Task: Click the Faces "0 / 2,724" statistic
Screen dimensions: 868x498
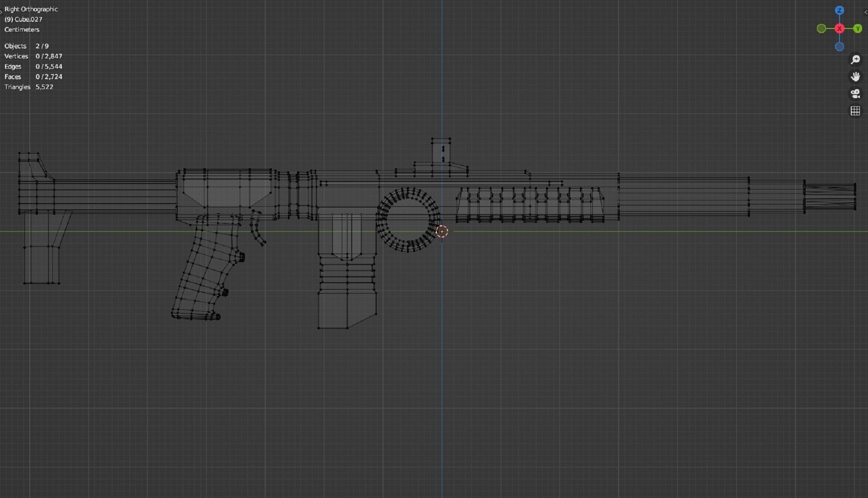Action: (49, 77)
